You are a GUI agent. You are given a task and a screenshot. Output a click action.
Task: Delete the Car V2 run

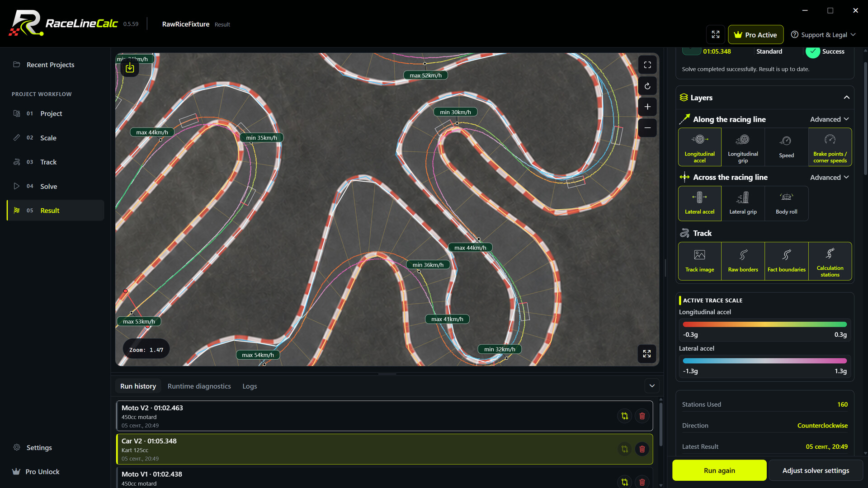pyautogui.click(x=642, y=449)
